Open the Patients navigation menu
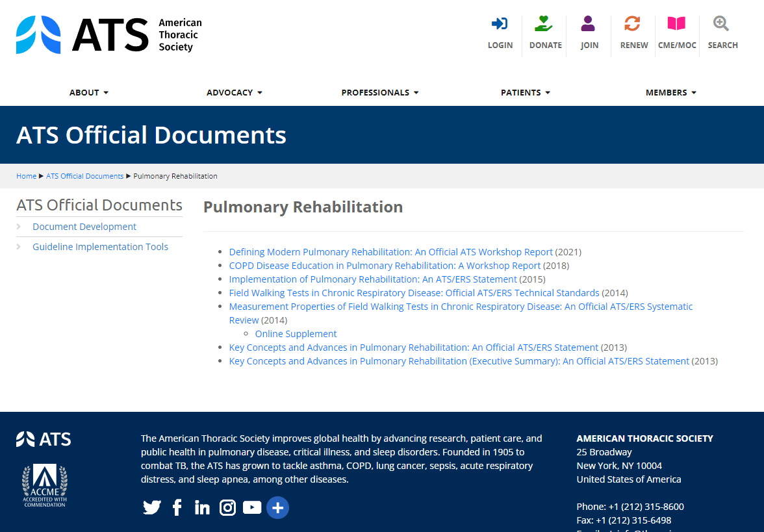Viewport: 764px width, 532px height. click(525, 93)
